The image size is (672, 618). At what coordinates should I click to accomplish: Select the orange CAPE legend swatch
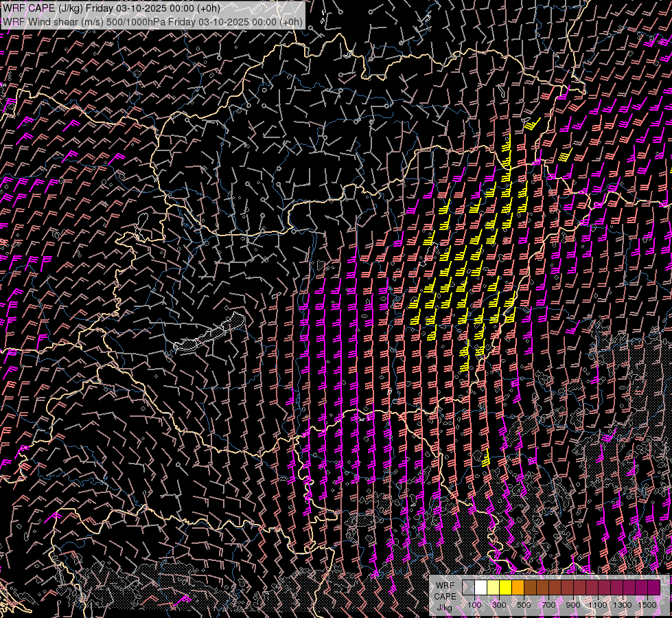(518, 587)
